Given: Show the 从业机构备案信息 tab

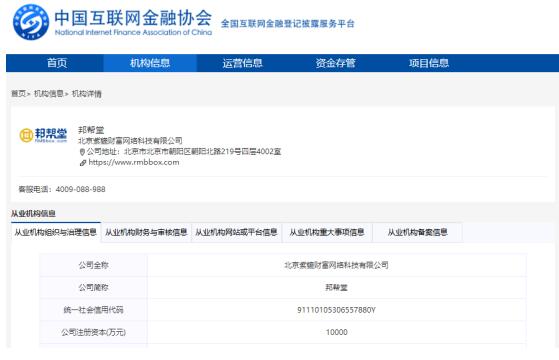Looking at the screenshot, I should (x=417, y=232).
